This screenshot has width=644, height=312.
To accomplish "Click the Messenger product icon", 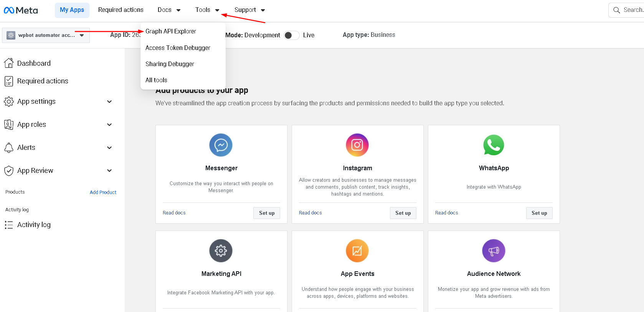I will [221, 145].
